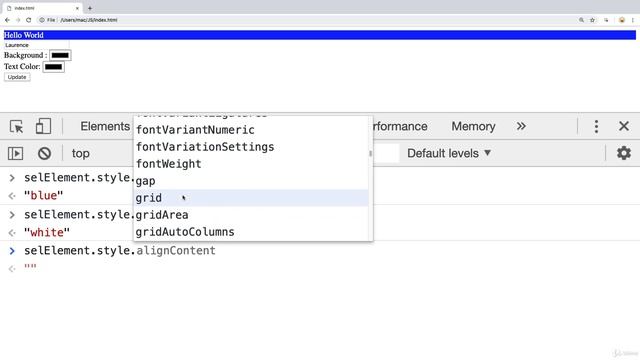Open DevTools three-dot customize menu

pos(596,127)
